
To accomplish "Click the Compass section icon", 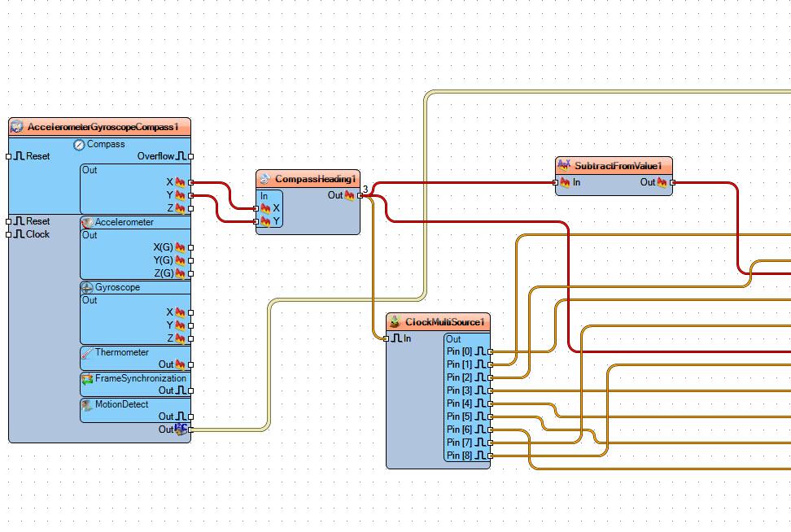I will [79, 145].
